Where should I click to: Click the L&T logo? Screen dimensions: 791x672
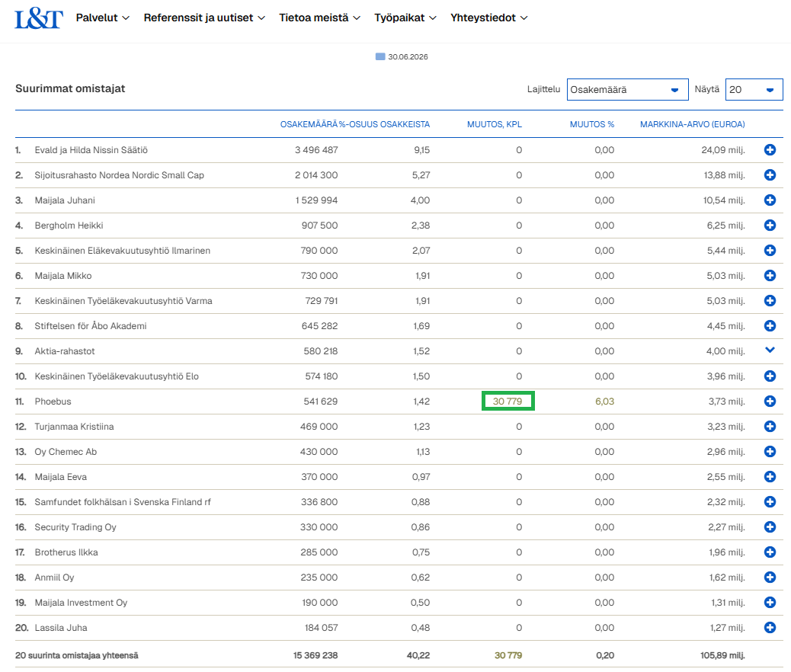coord(39,18)
